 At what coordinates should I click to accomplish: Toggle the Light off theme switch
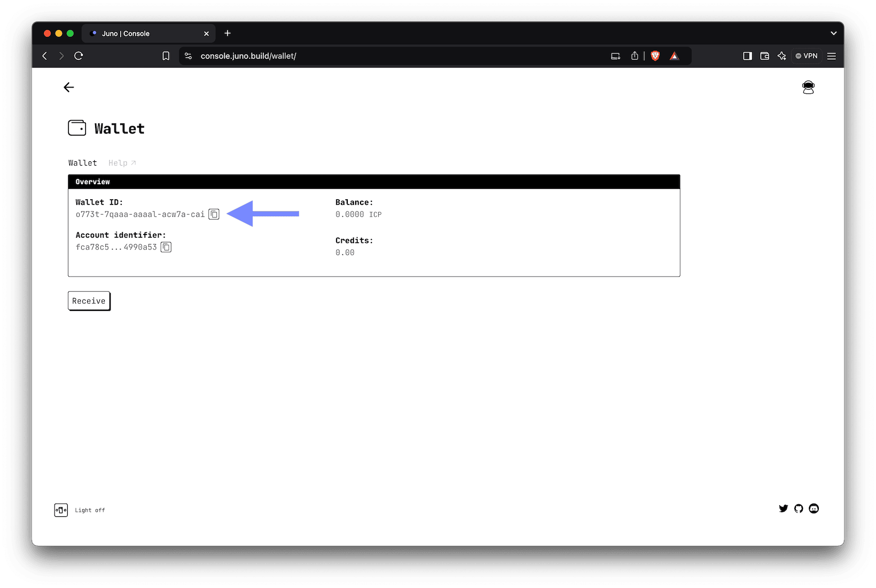click(61, 510)
